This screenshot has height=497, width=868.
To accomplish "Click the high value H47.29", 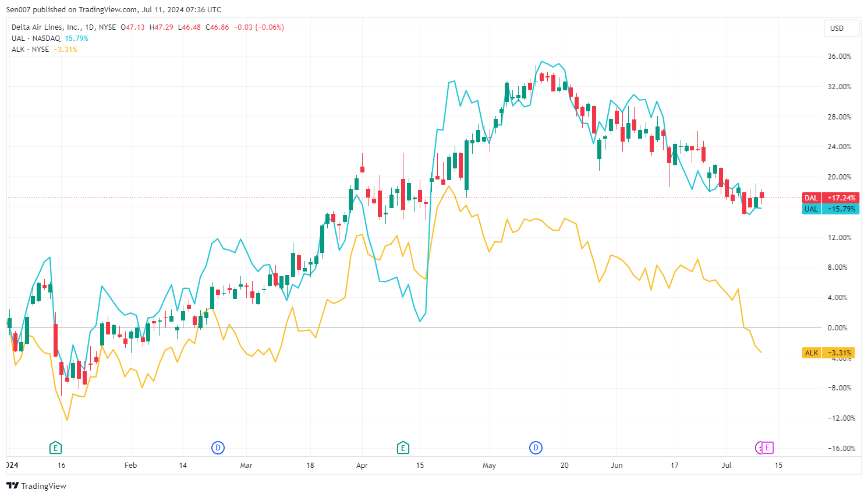I will click(x=161, y=27).
